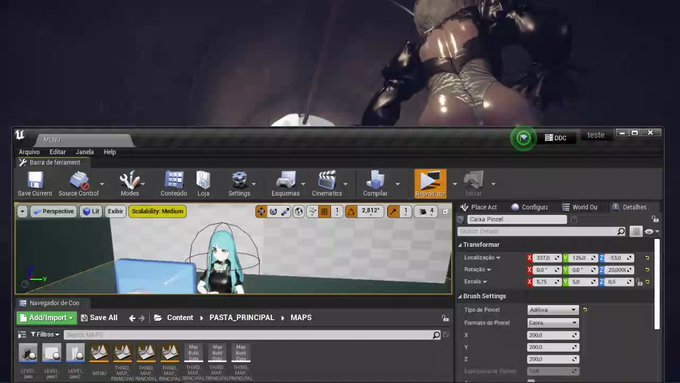
Task: Open the Conteúdo content browser icon
Action: [x=174, y=184]
